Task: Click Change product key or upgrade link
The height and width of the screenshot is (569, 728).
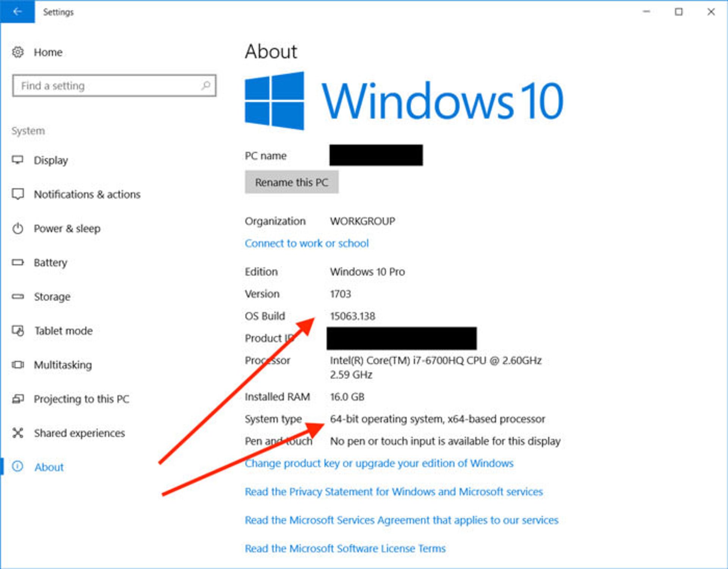Action: pos(379,463)
